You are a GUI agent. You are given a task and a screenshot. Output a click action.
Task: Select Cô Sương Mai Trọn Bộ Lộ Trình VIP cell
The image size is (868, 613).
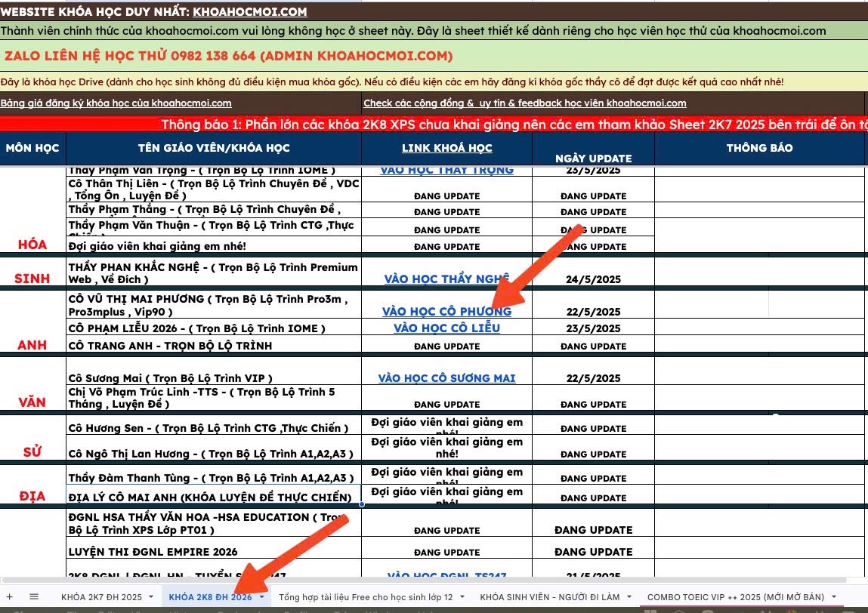point(214,371)
